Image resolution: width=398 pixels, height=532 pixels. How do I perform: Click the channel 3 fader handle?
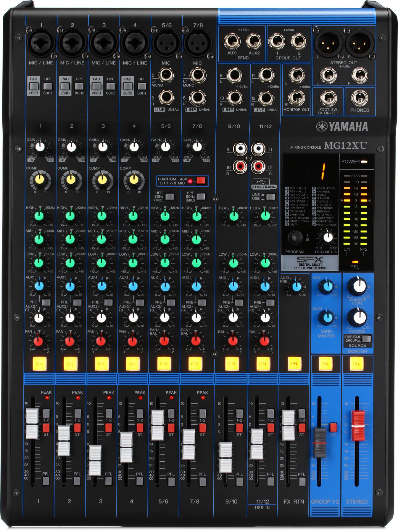click(95, 460)
